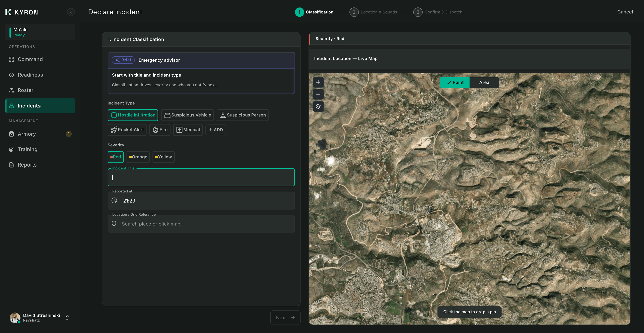Focus the Incident Title field

(x=201, y=177)
